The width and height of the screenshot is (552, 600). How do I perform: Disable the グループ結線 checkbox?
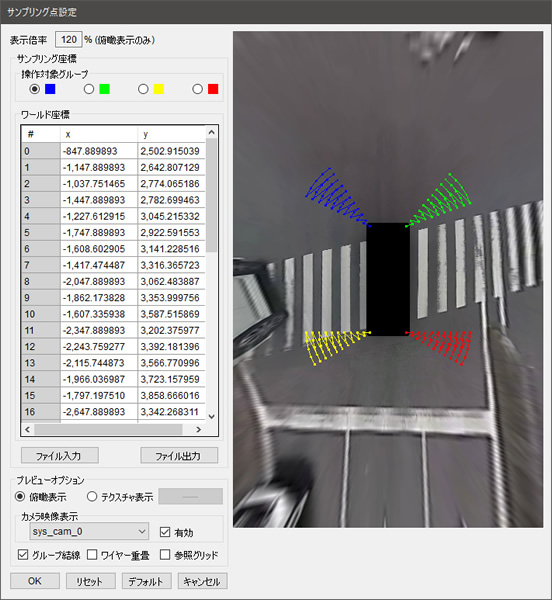pyautogui.click(x=23, y=554)
